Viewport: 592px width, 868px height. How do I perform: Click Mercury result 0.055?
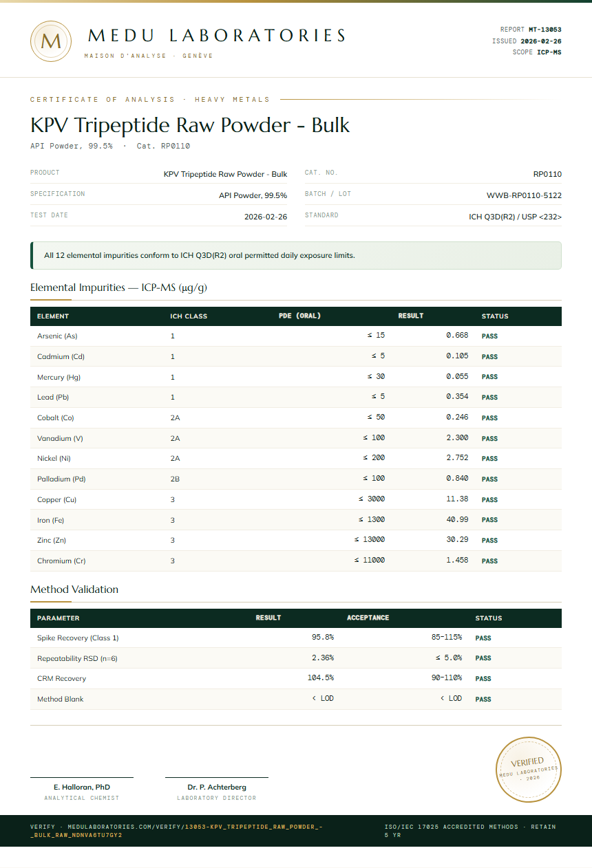pos(457,377)
